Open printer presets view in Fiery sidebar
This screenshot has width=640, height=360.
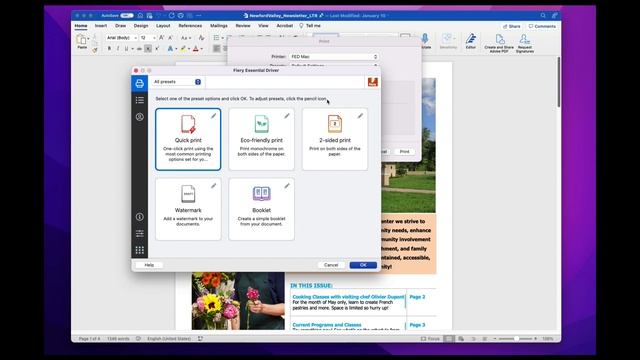[x=140, y=84]
